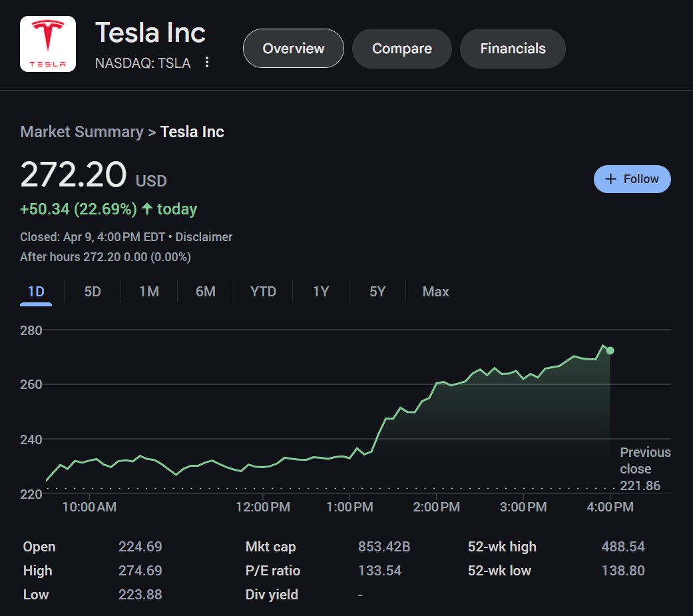Switch chart to 1M range

pyautogui.click(x=149, y=292)
